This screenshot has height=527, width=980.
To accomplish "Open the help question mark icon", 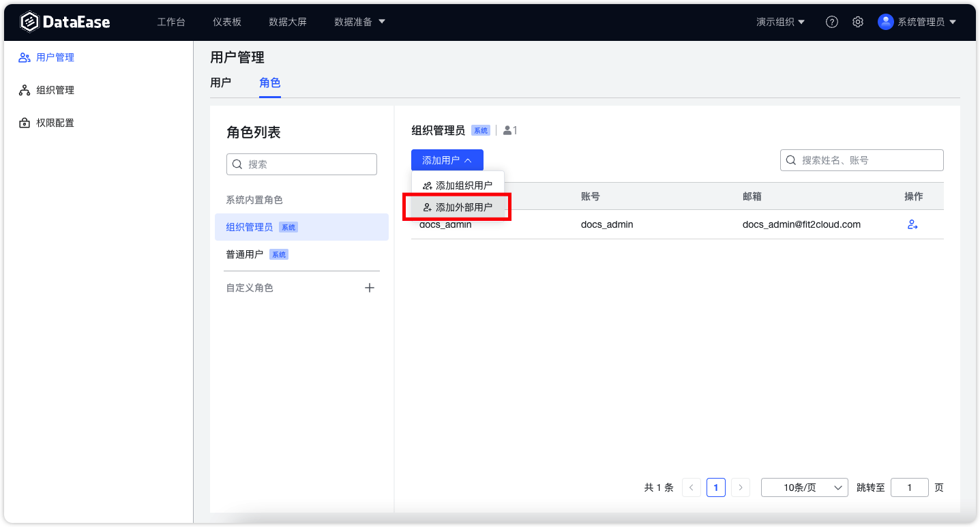I will coord(831,22).
